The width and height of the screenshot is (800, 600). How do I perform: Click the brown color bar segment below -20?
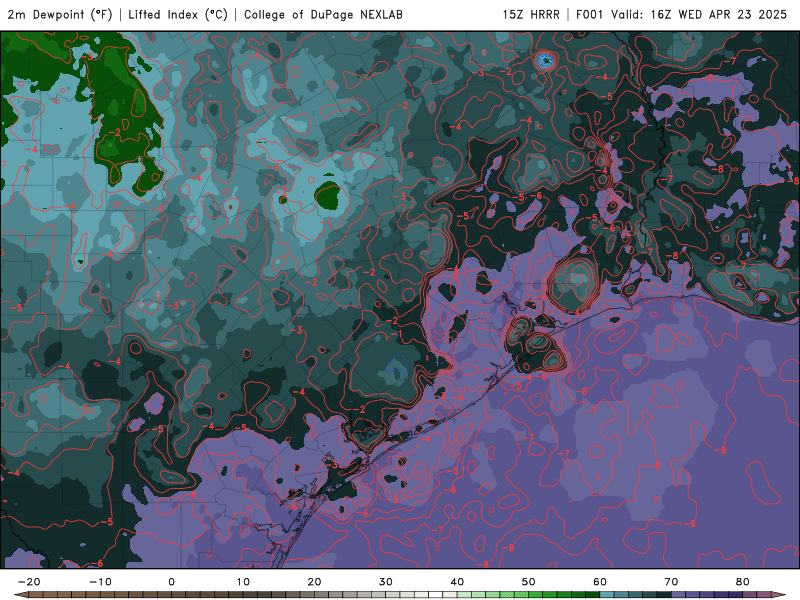point(36,595)
